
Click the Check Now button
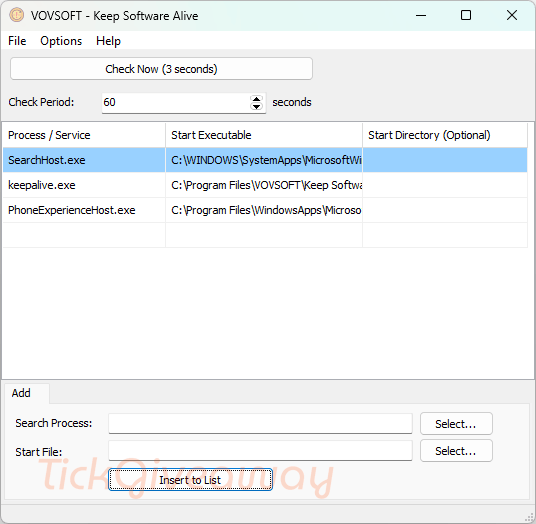point(161,69)
